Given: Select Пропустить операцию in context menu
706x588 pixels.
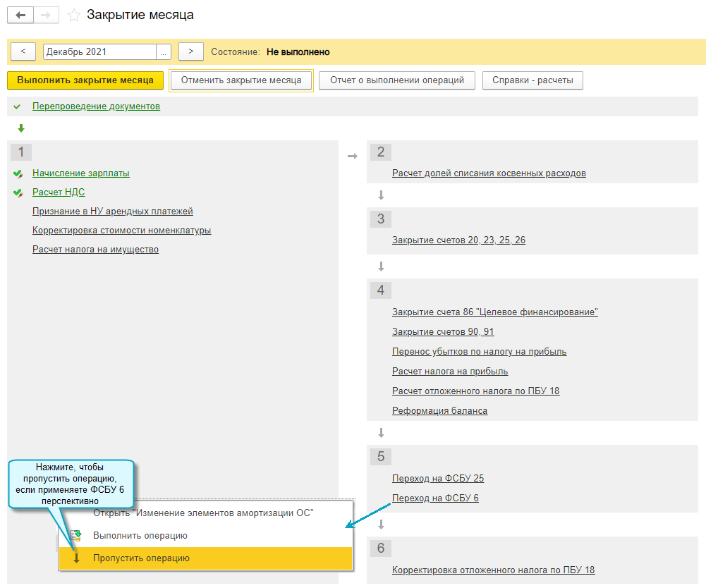Looking at the screenshot, I should [x=205, y=558].
